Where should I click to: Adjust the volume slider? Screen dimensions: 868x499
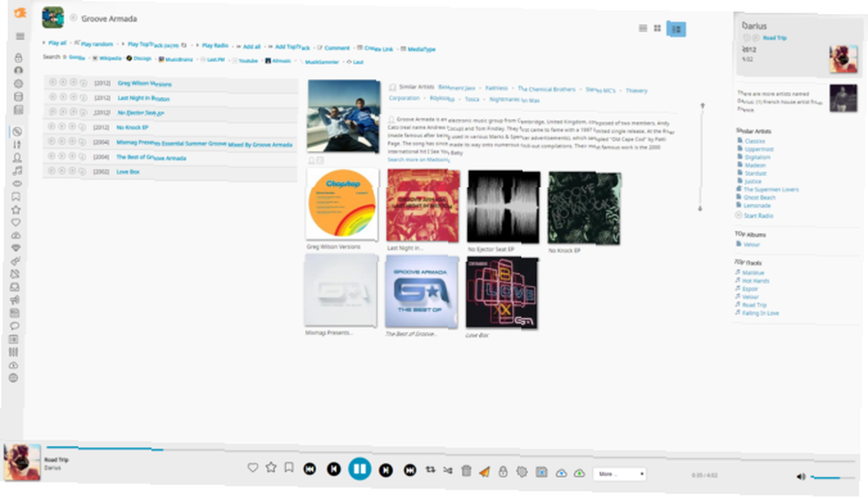[832, 477]
